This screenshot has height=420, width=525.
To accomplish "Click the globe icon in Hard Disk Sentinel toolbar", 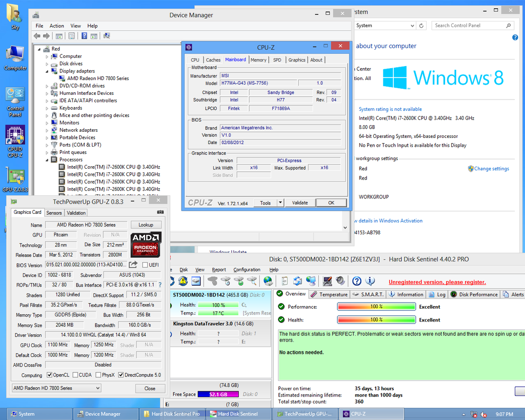I will [268, 281].
